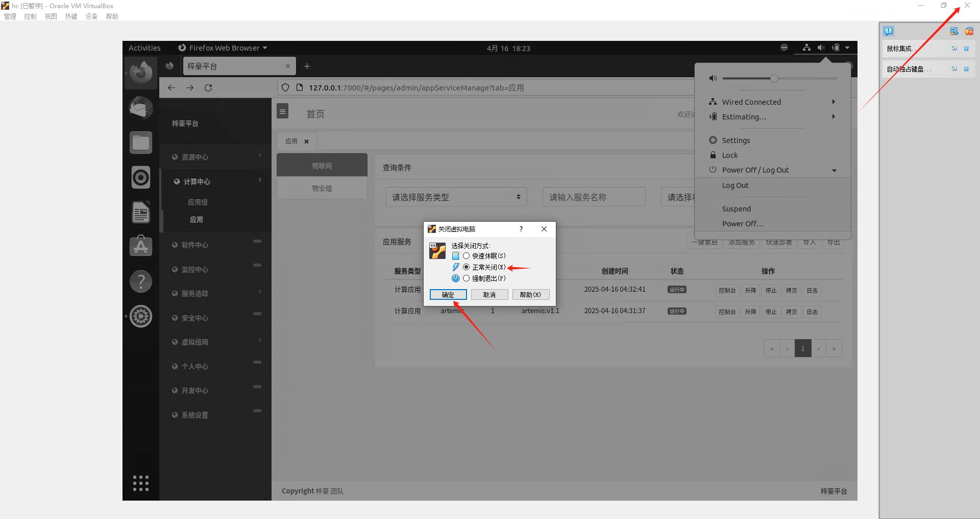The image size is (980, 519).
Task: Open the Help question-mark dock icon
Action: pyautogui.click(x=141, y=281)
